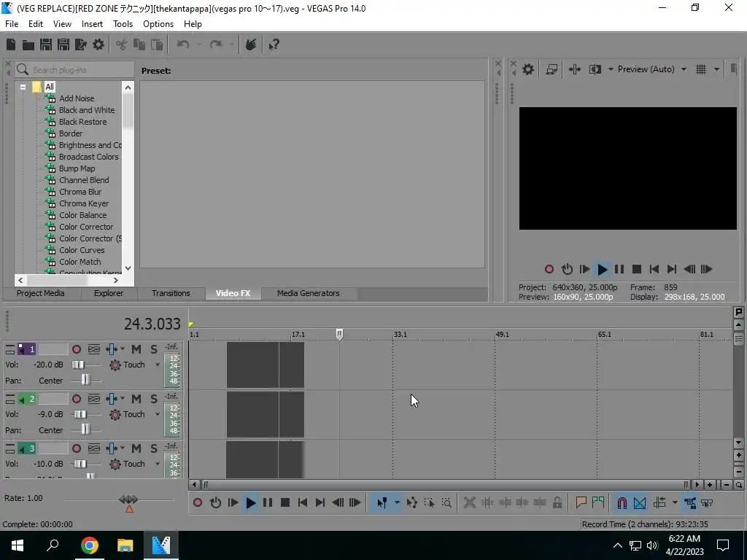Solo track 2 with the S button
This screenshot has width=747, height=560.
153,399
